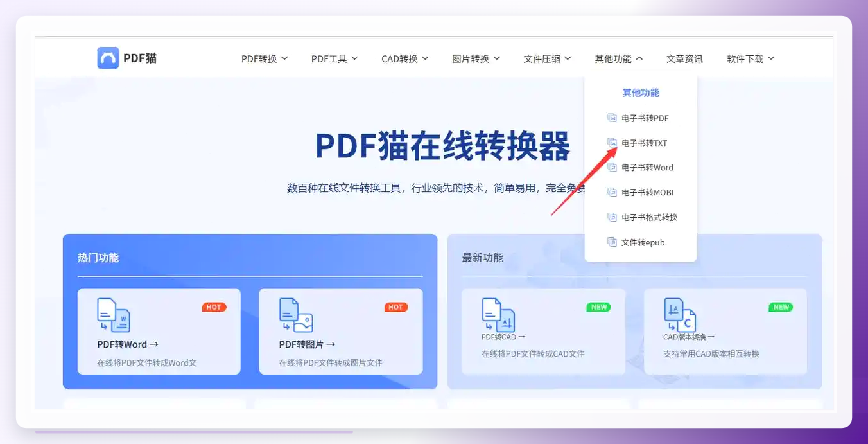The image size is (868, 444).
Task: Click the 电子书转MOBI menu icon
Action: click(612, 192)
